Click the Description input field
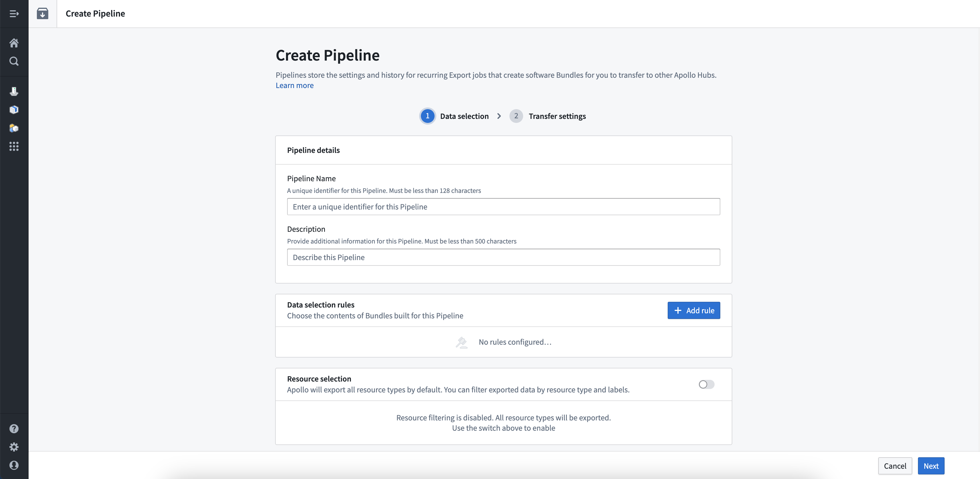Viewport: 980px width, 479px height. [503, 257]
